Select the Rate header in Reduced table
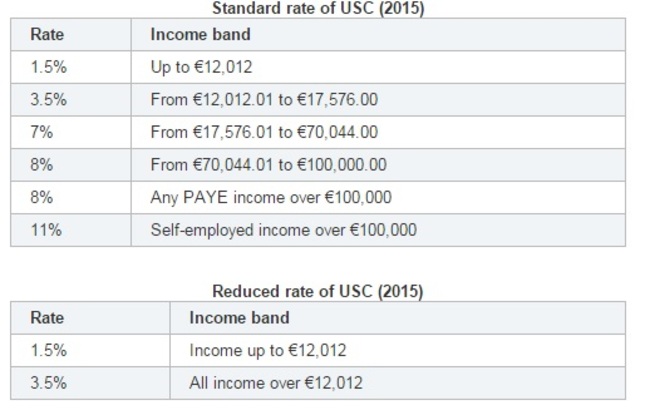 47,318
